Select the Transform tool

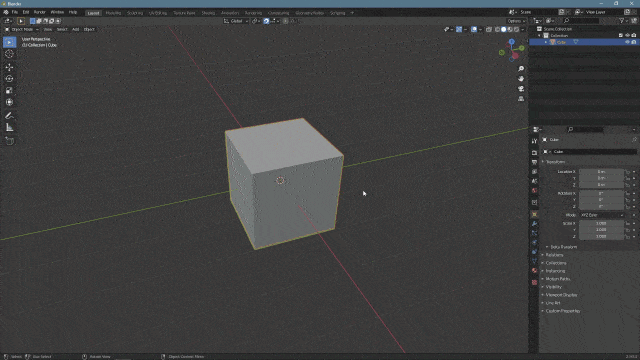(9, 102)
